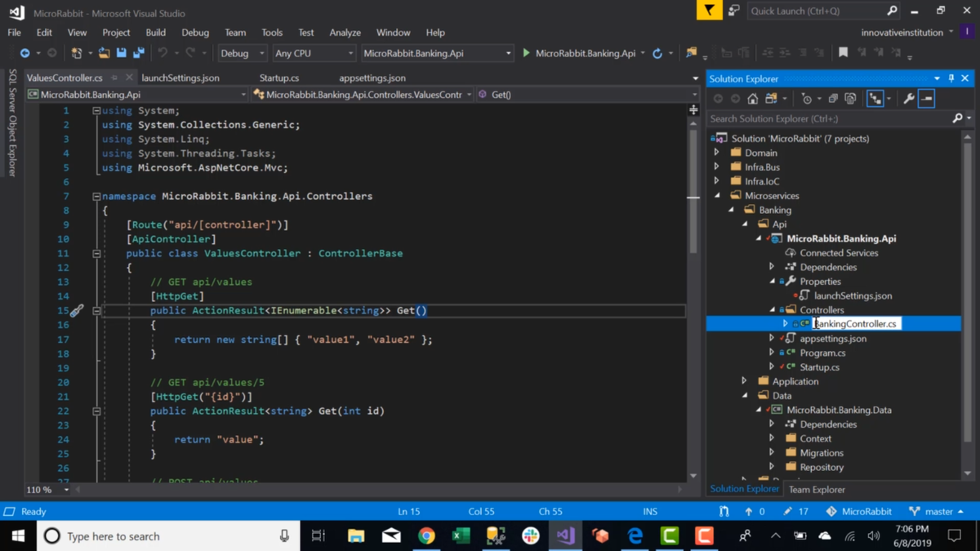The image size is (980, 551).
Task: Switch to the launchSettings.json tab
Action: [x=180, y=78]
